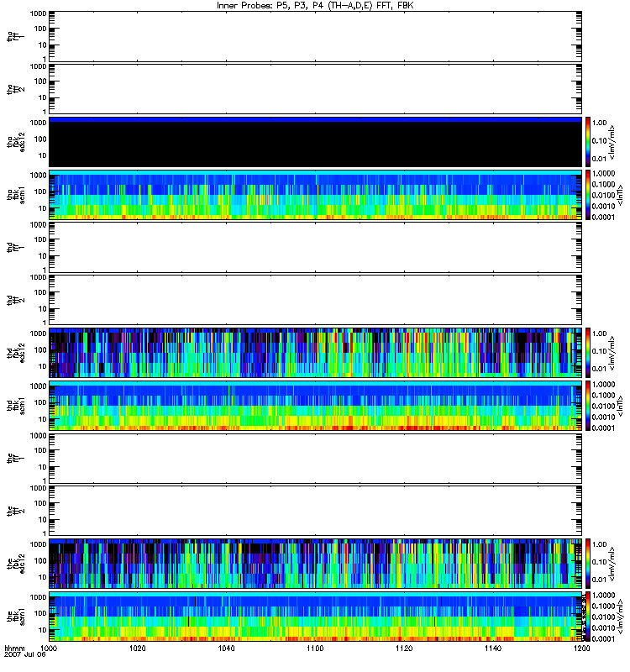Click the empty tha fff 1 plot panel
Screen dimensions: 630x672
[315, 36]
